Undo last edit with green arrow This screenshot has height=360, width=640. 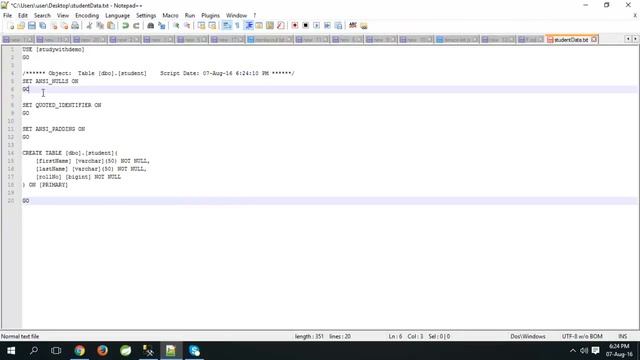pyautogui.click(x=125, y=26)
